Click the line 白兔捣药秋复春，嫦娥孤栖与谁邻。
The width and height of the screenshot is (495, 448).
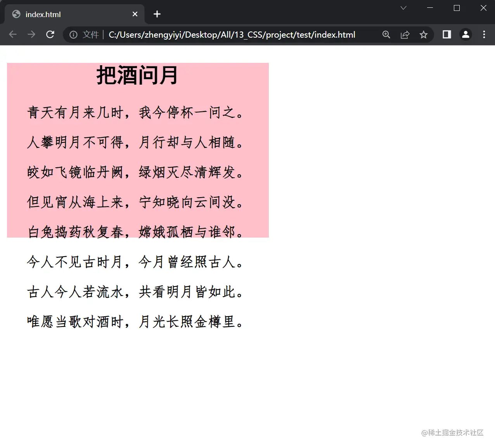tap(136, 232)
